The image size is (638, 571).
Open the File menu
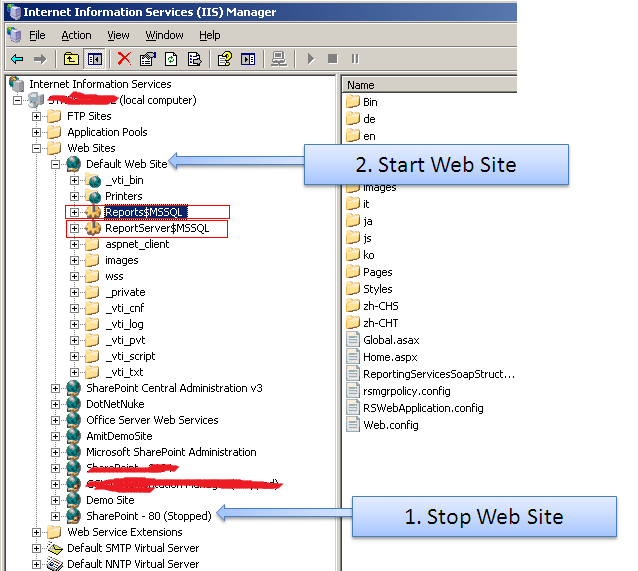coord(37,35)
